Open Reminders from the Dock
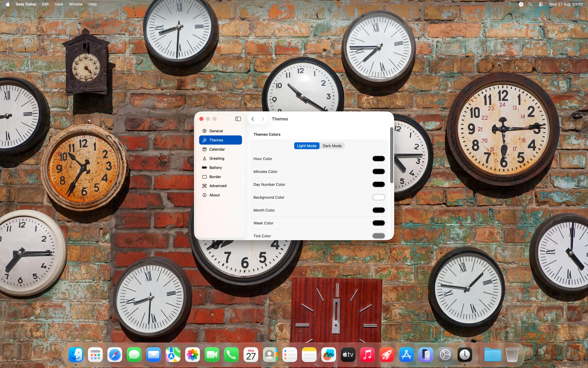 click(290, 355)
